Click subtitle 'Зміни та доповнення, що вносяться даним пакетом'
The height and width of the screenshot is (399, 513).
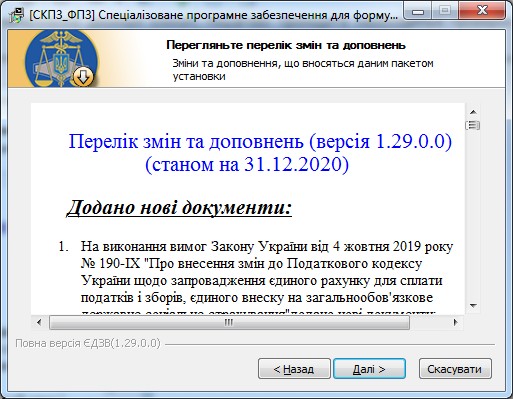(303, 63)
